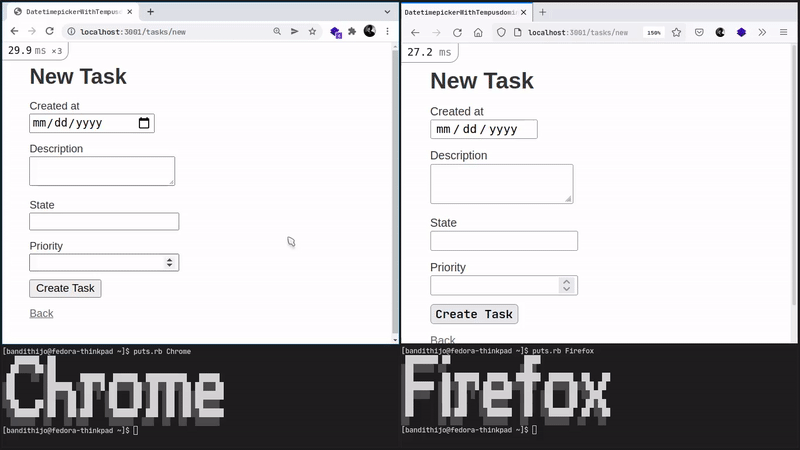Click the Priority stepper arrows in Chrome

pos(170,263)
